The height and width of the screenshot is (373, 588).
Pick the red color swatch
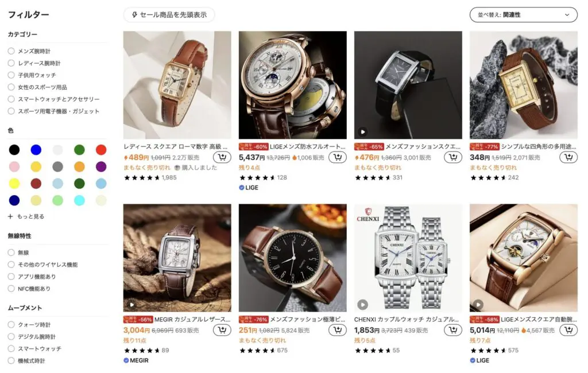point(101,150)
